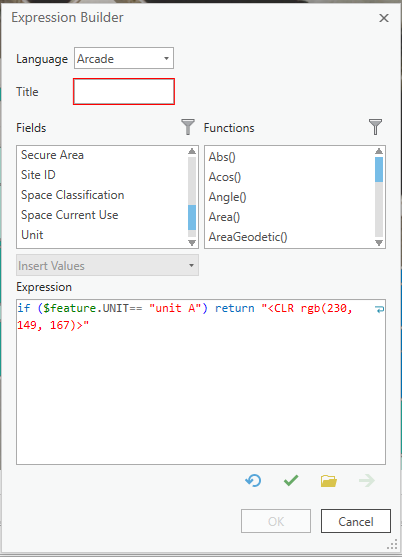The image size is (402, 557).
Task: Expand the Insert Values dropdown
Action: 107,265
